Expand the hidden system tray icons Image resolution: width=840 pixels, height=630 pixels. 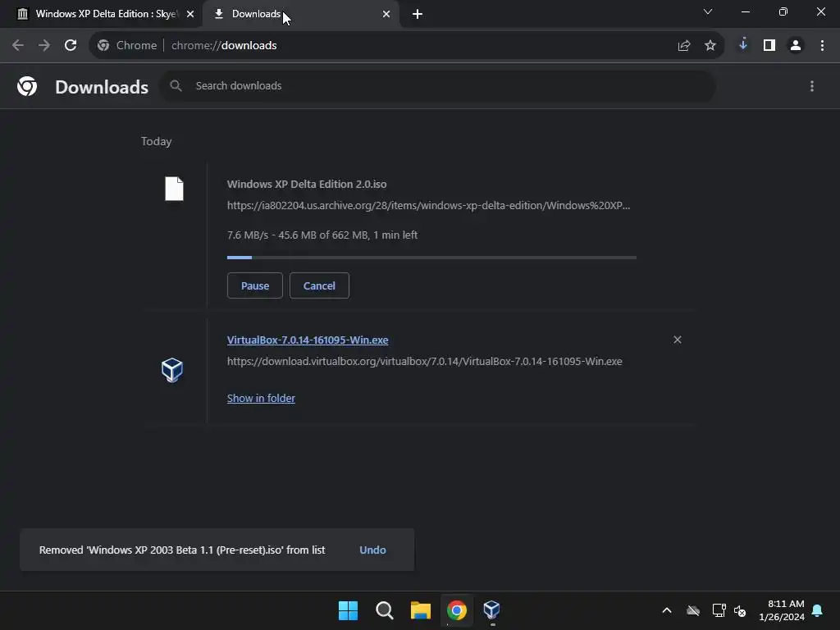pos(667,610)
